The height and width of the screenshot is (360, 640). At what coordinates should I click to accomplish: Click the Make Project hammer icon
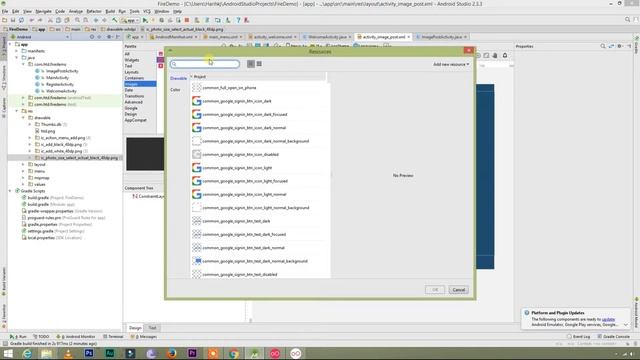coord(115,20)
